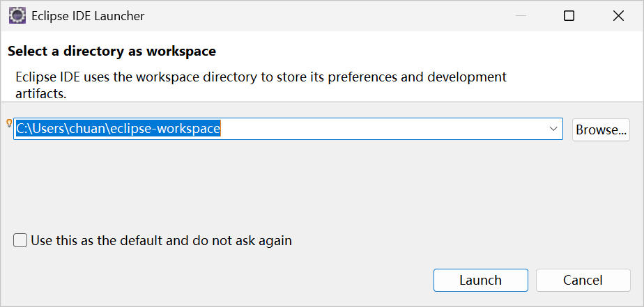Screen dimensions: 644x307
Task: Expand the workspace directory dropdown arrow
Action: click(553, 129)
